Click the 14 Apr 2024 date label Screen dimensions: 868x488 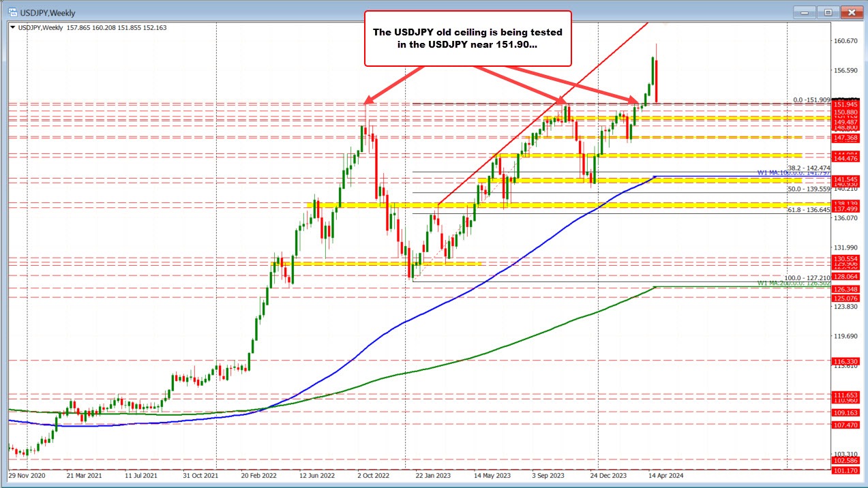tap(665, 475)
